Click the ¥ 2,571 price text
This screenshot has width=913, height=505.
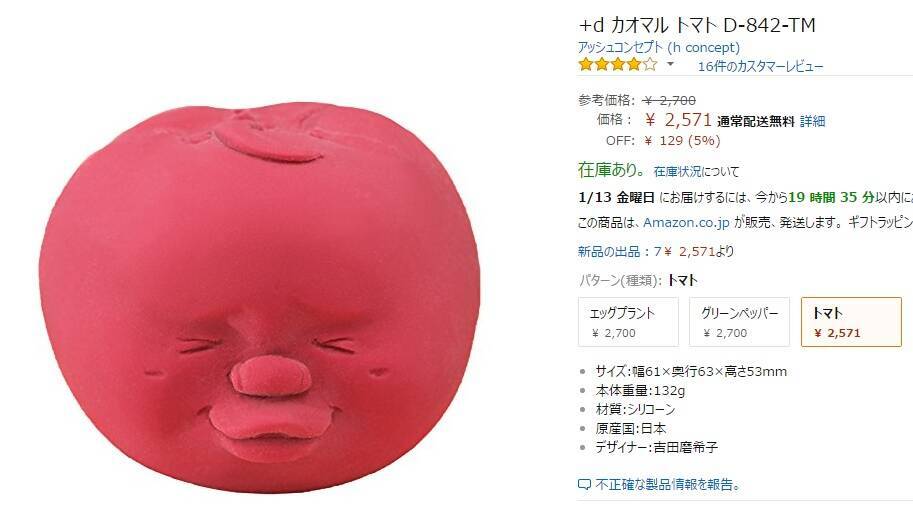[678, 120]
